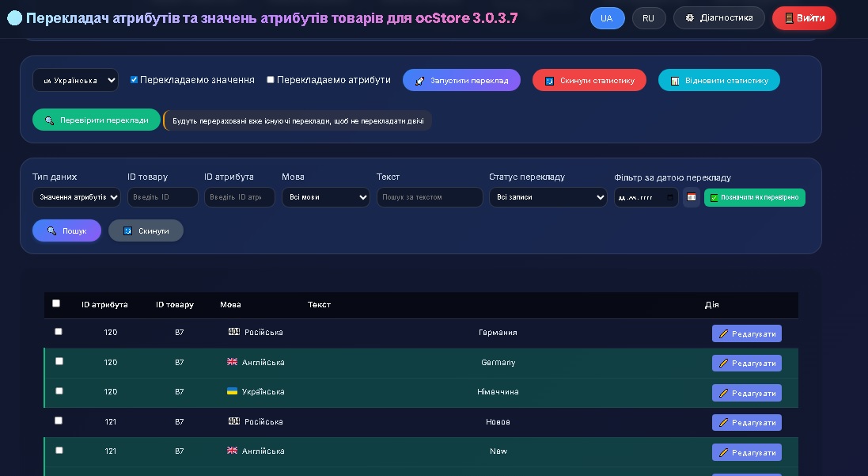
Task: Click the ID товару column header
Action: 175,305
